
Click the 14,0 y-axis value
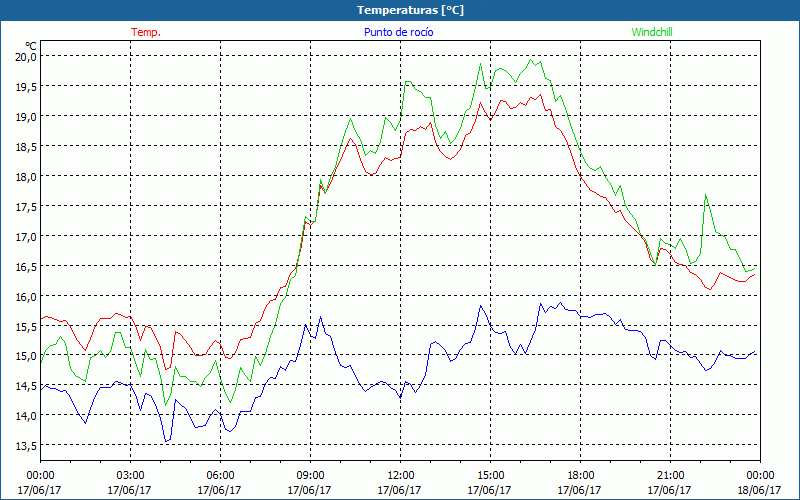(x=26, y=416)
